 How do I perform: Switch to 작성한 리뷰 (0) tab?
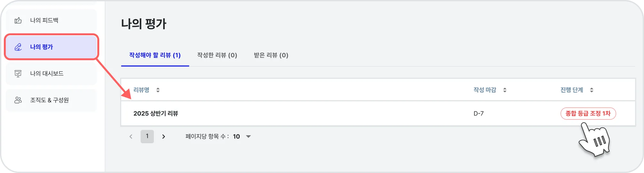[x=217, y=55]
